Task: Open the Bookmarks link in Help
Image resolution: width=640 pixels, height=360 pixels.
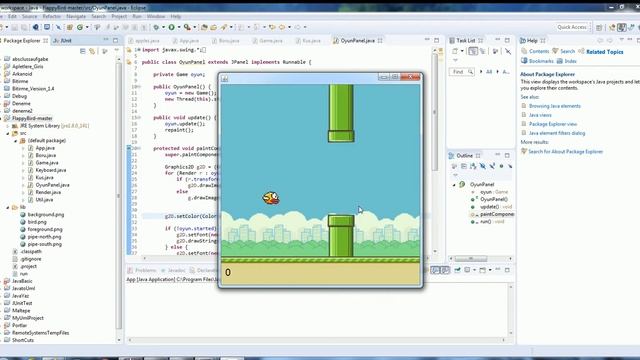Action: pyautogui.click(x=541, y=61)
